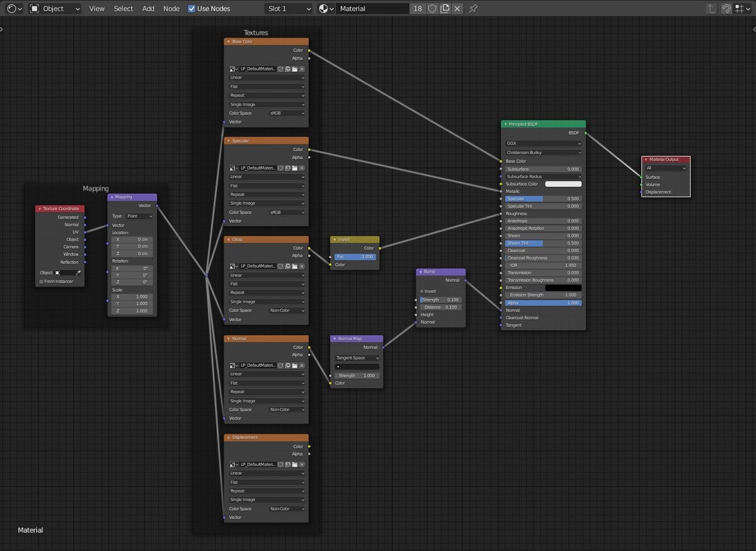Toggle fake user on Base Color image
This screenshot has height=551, width=756.
[280, 69]
